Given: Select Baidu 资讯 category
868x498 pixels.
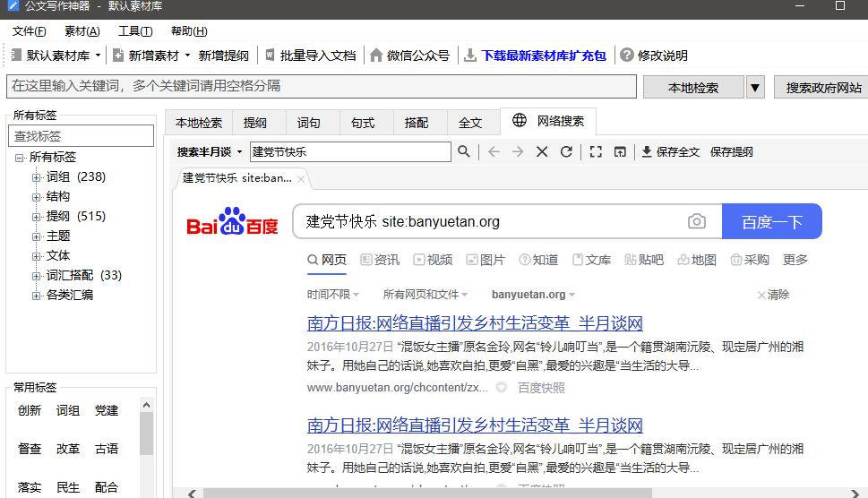Looking at the screenshot, I should tap(380, 260).
